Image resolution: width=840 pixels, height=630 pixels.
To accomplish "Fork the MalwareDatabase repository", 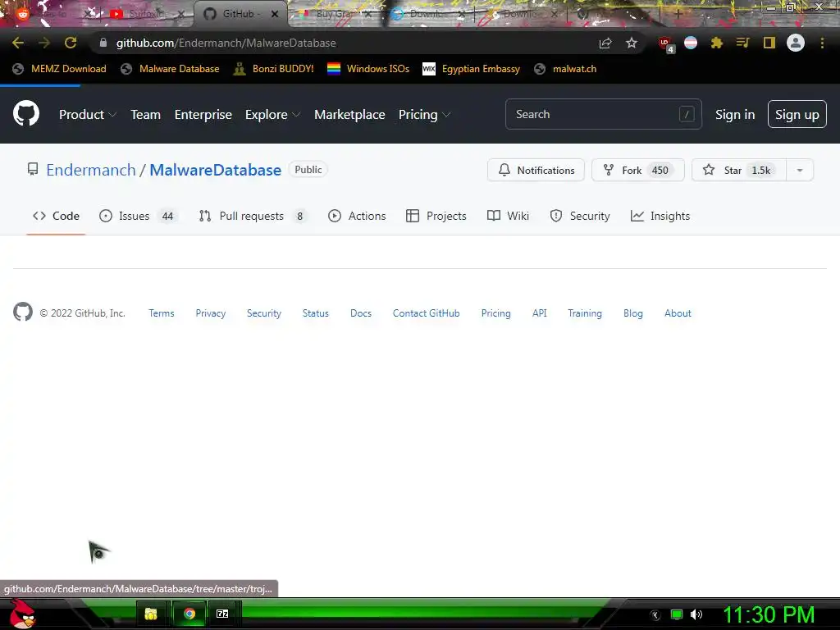I will pos(637,171).
